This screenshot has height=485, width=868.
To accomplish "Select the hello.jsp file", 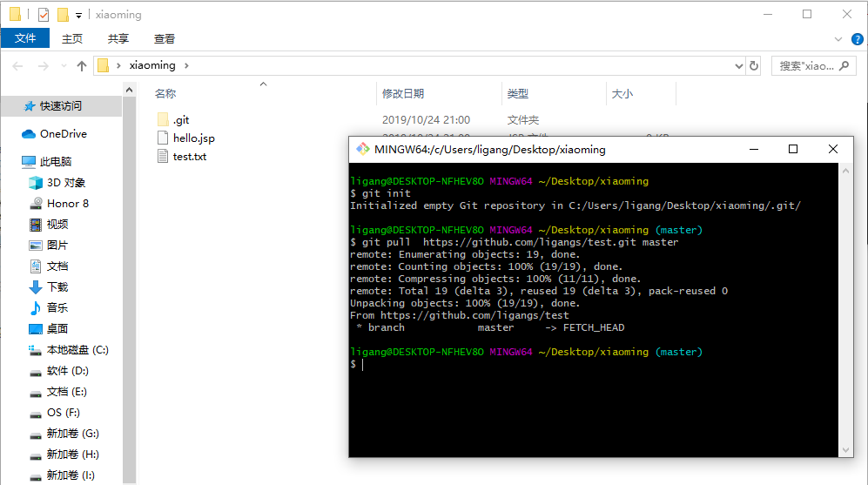I will (193, 138).
